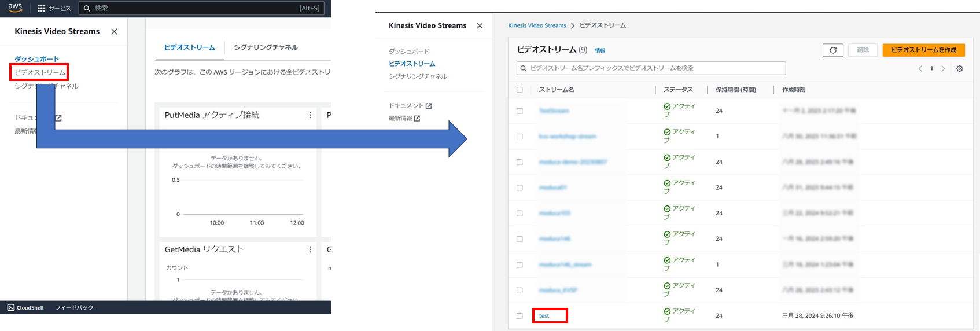The width and height of the screenshot is (980, 331).
Task: Open シグナリングチャネル in the right screenshot sidebar
Action: tap(418, 76)
